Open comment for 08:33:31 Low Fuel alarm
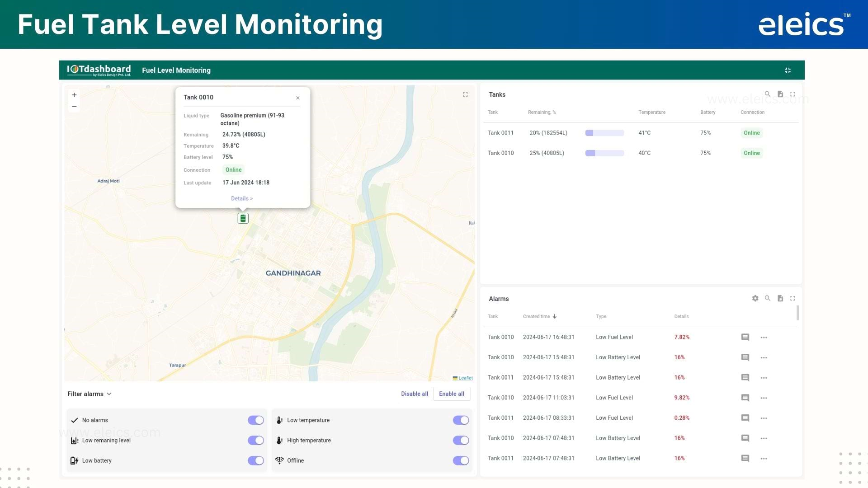Viewport: 868px width, 488px height. click(745, 418)
